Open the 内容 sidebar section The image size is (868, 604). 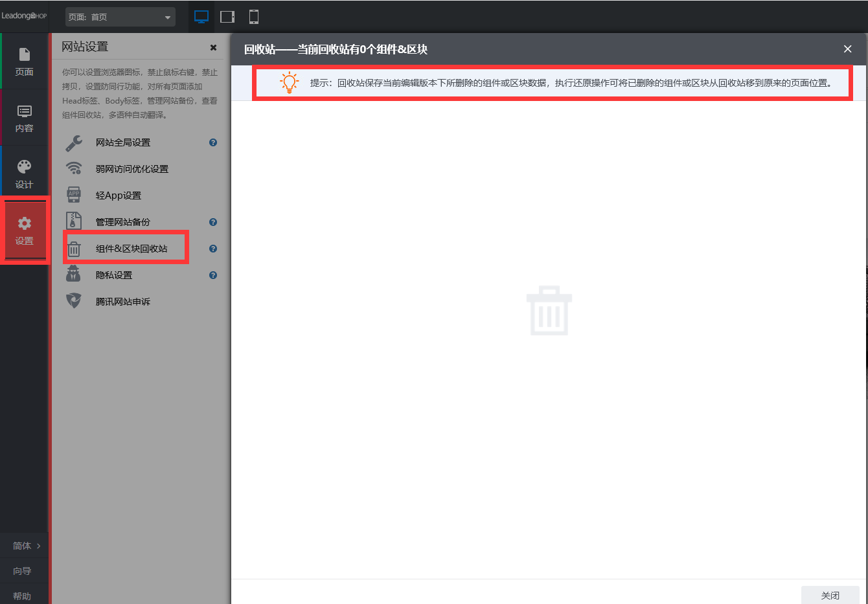pyautogui.click(x=25, y=118)
